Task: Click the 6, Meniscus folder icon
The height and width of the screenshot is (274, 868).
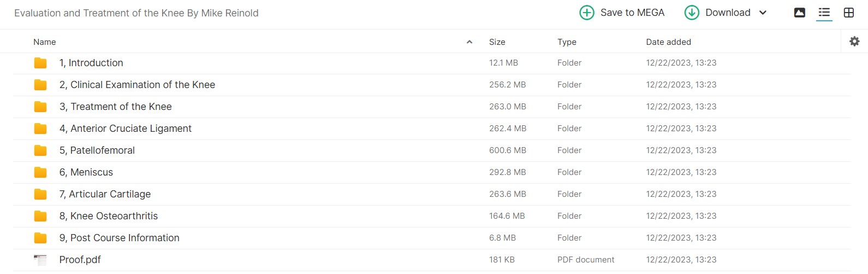Action: coord(40,172)
